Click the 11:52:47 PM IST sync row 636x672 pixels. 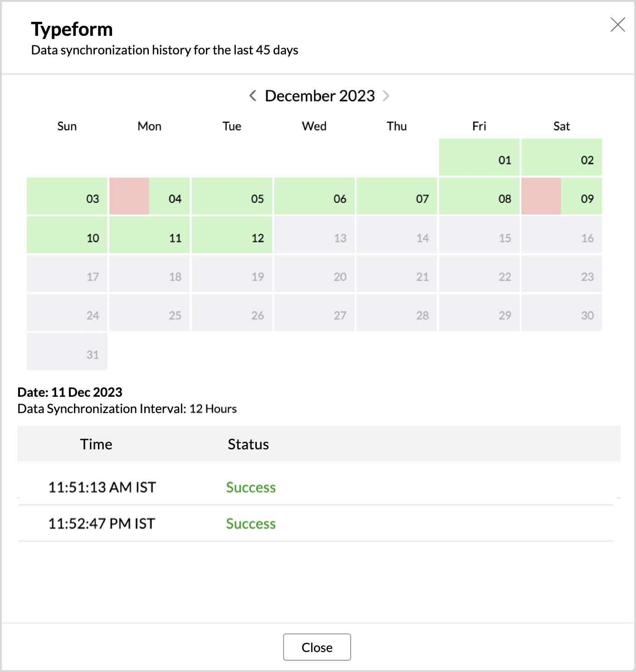pyautogui.click(x=316, y=523)
